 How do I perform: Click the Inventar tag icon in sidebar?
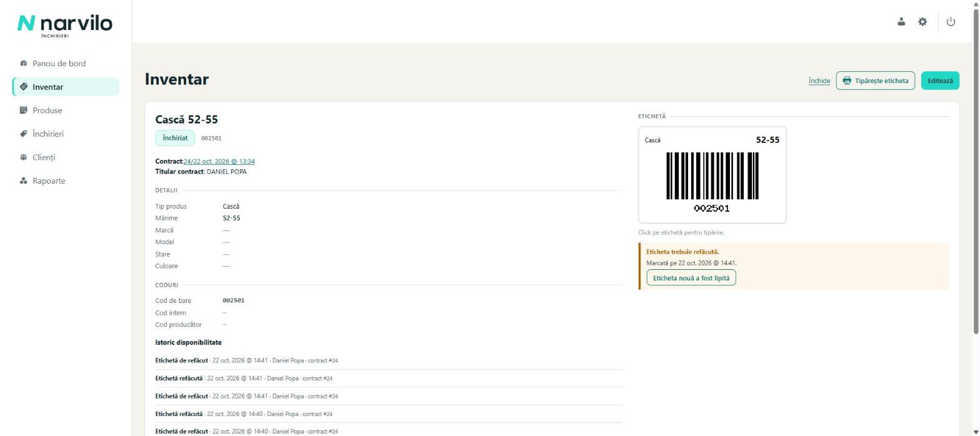24,87
